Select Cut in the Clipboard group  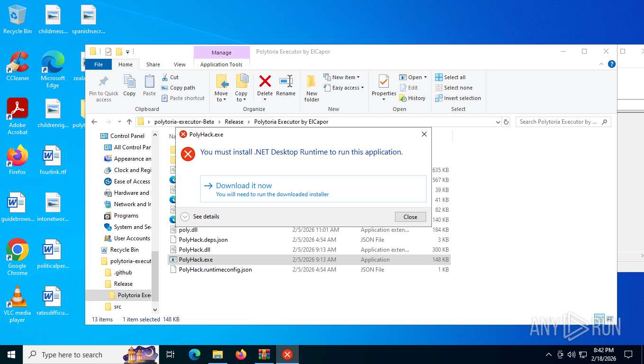click(x=170, y=77)
